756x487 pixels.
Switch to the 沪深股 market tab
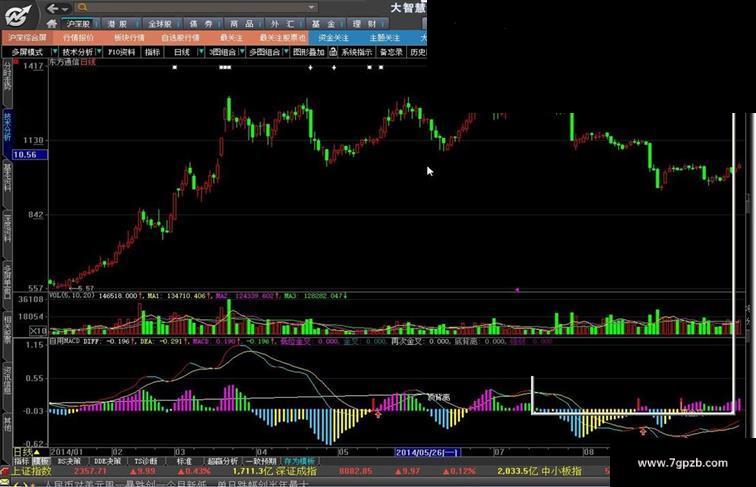pos(79,24)
